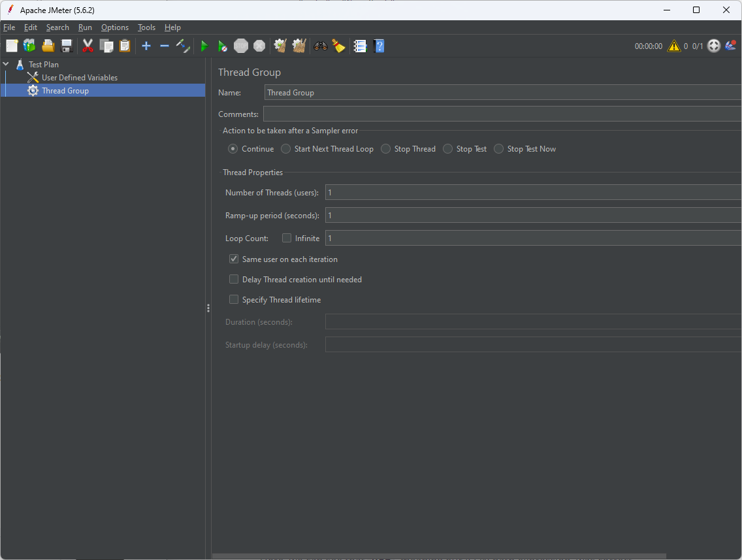The width and height of the screenshot is (742, 560).
Task: Start the test with green play icon
Action: (x=204, y=46)
